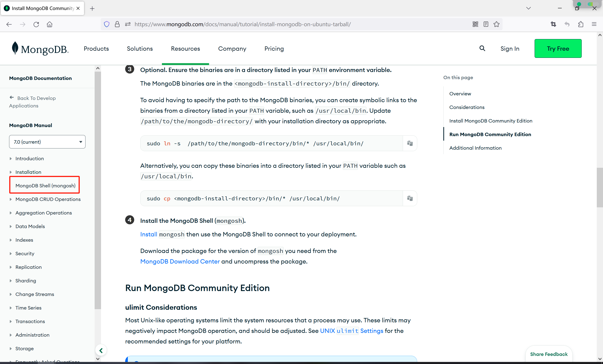Toggle reader view icon in address bar
This screenshot has width=603, height=364.
click(x=486, y=24)
